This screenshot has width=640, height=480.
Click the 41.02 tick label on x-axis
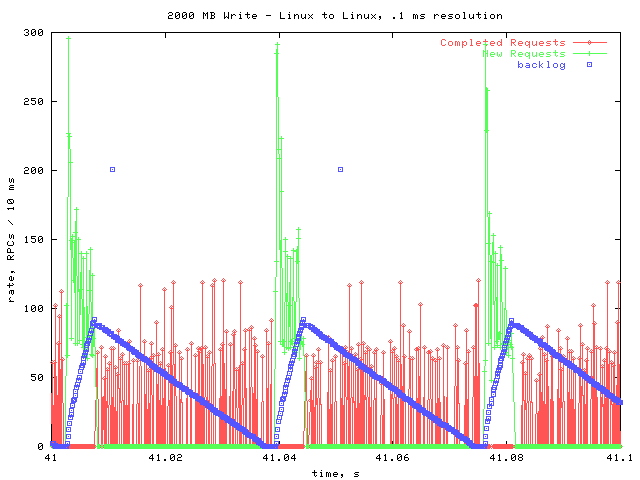pos(165,458)
